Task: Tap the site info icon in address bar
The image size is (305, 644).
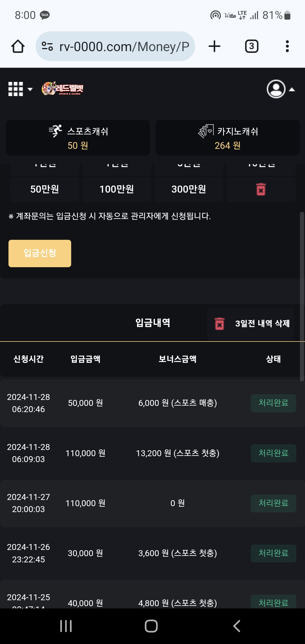Action: click(47, 46)
